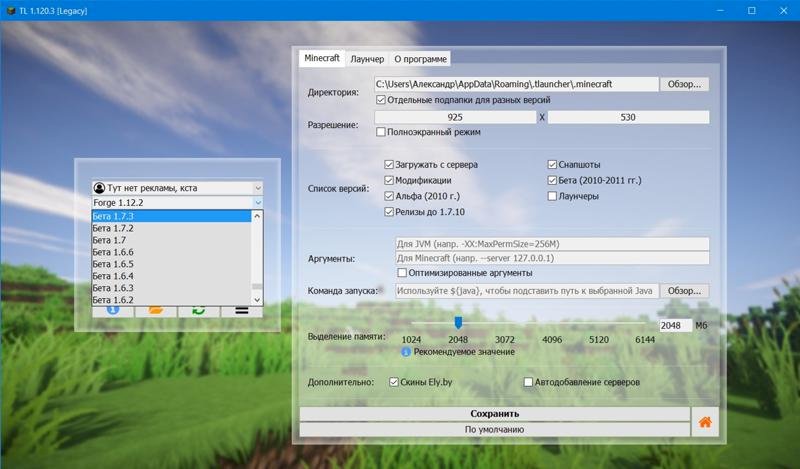The image size is (800, 469).
Task: Click the 6144 mark on memory slider
Action: click(645, 339)
